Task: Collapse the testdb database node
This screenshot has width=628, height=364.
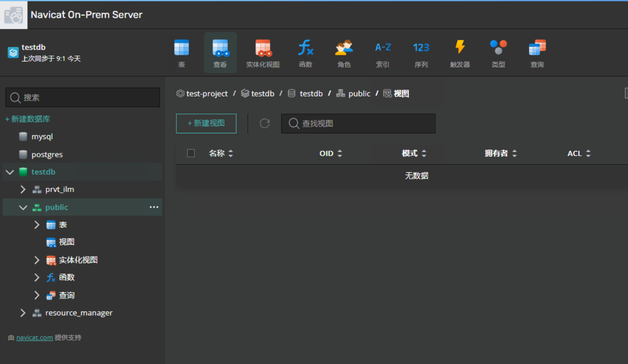Action: [x=10, y=172]
